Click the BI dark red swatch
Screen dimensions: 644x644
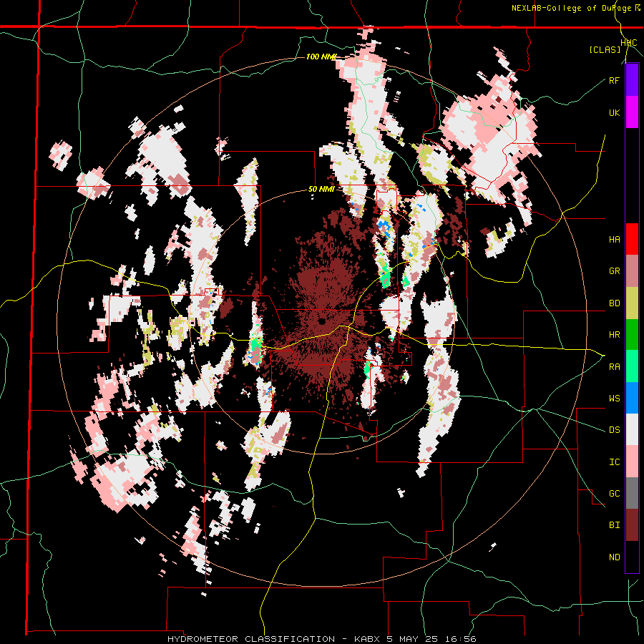pyautogui.click(x=632, y=525)
